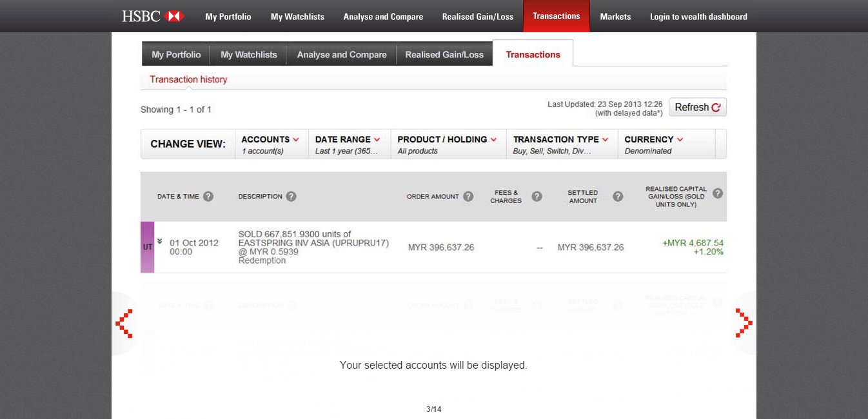Go to next slide with right arrow
This screenshot has height=419, width=868.
pos(743,323)
